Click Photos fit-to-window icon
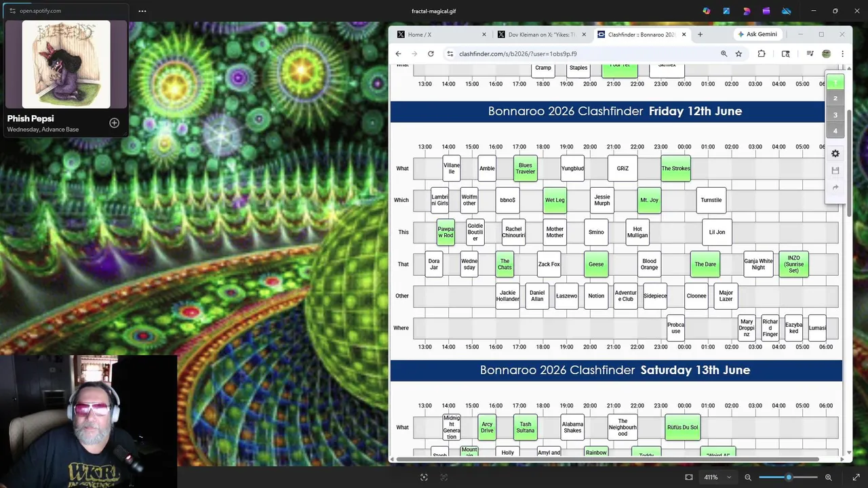Viewport: 868px width, 488px height. 689,477
